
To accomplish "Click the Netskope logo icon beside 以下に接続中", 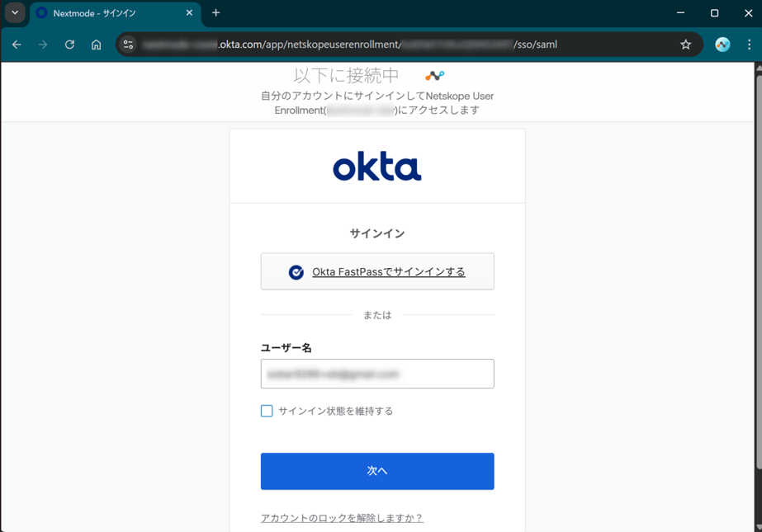I will [x=434, y=75].
